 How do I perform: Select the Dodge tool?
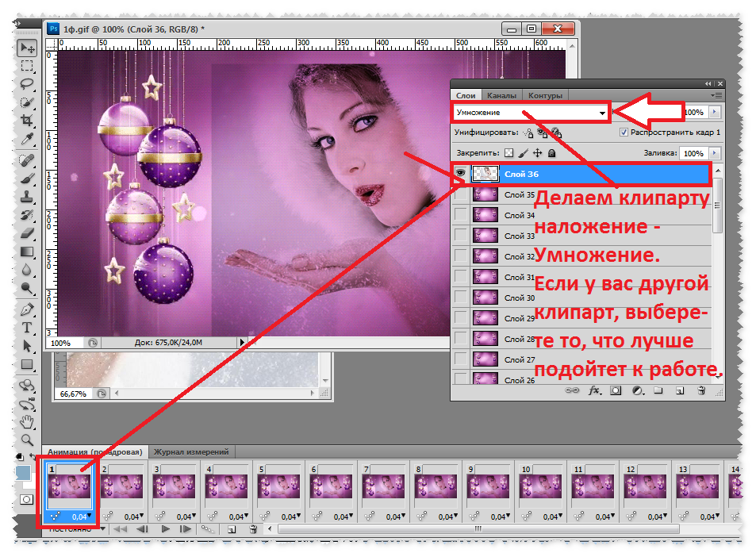(27, 288)
